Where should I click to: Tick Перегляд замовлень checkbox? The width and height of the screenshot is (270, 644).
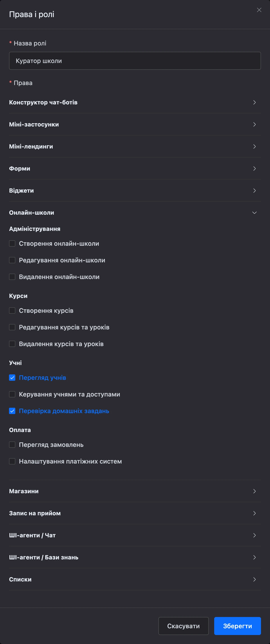click(x=12, y=444)
